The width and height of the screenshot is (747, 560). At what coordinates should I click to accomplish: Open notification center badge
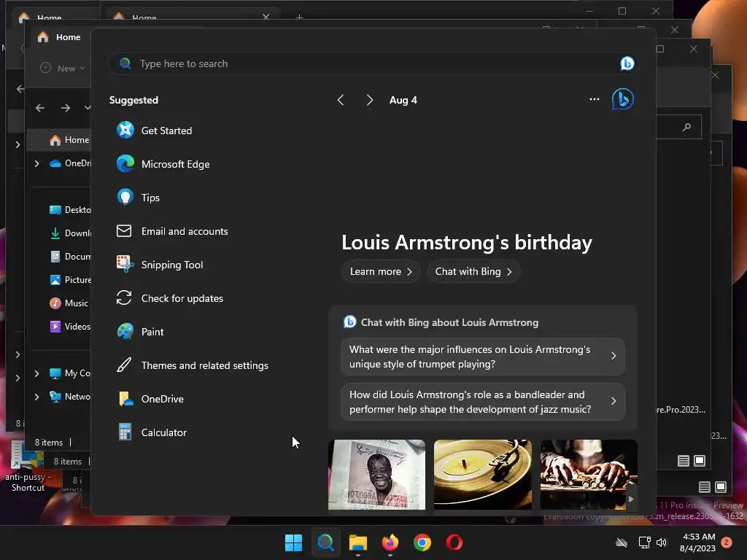pyautogui.click(x=727, y=542)
